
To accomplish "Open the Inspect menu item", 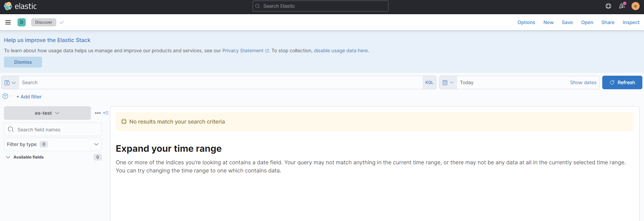I will pyautogui.click(x=630, y=22).
